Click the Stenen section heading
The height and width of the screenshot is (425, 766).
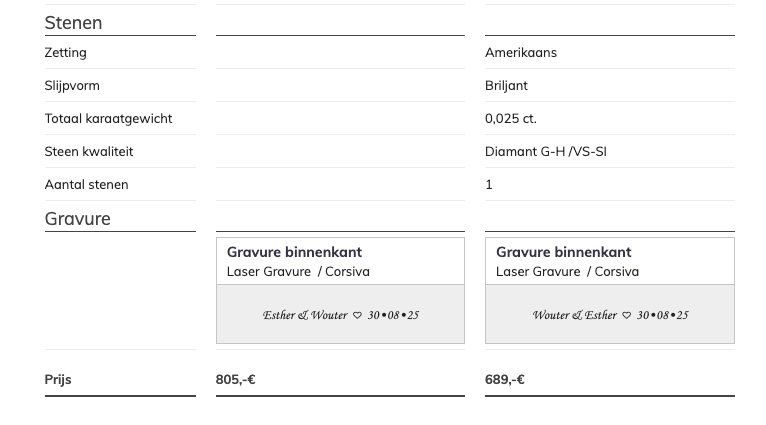(73, 22)
